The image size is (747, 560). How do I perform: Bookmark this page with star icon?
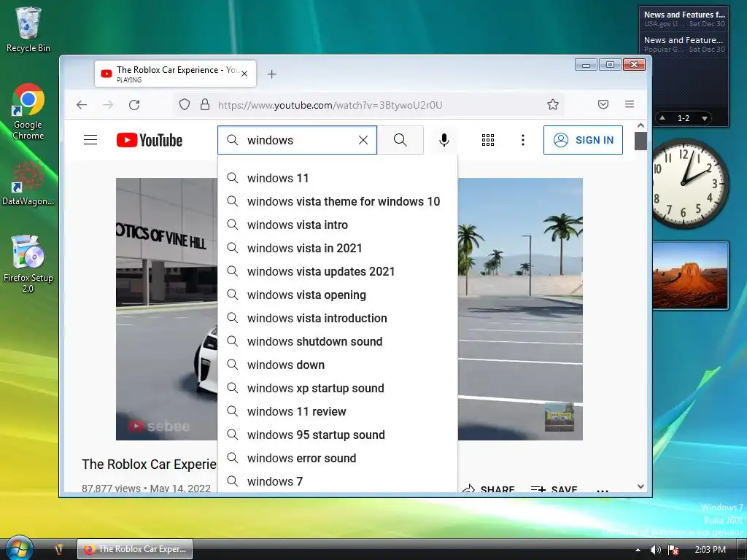(553, 105)
